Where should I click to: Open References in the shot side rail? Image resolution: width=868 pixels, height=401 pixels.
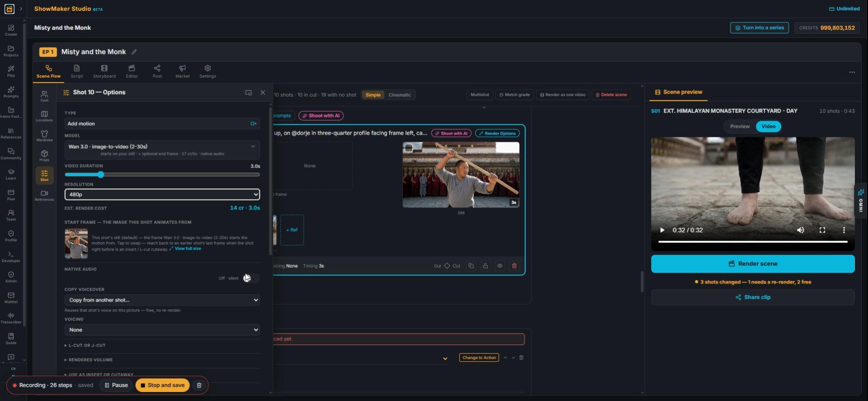tap(44, 195)
